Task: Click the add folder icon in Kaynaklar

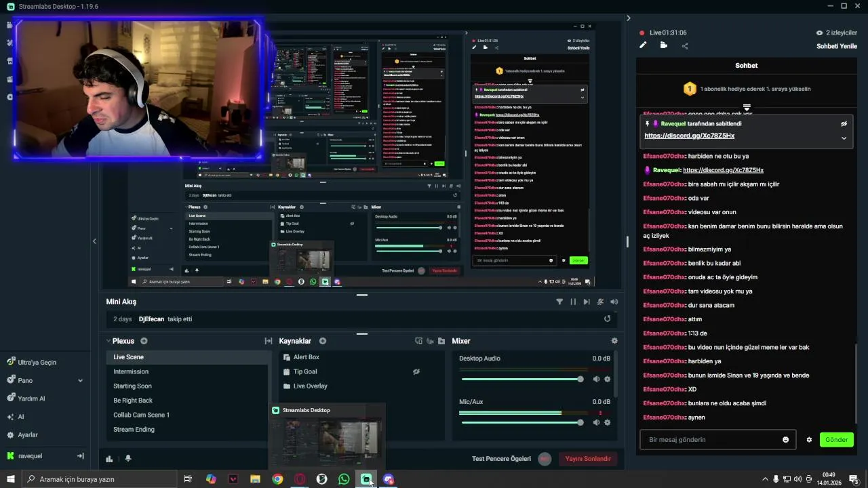Action: click(441, 341)
